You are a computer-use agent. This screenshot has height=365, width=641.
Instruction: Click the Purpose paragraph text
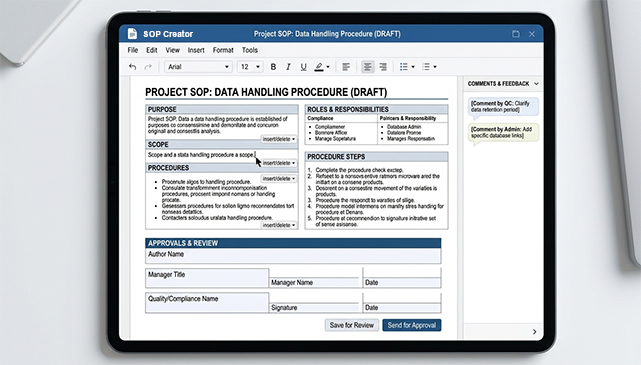point(217,125)
